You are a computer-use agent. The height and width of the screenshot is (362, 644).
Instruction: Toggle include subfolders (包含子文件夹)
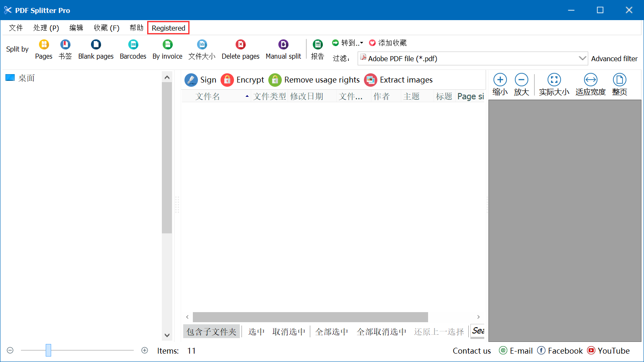coord(211,331)
